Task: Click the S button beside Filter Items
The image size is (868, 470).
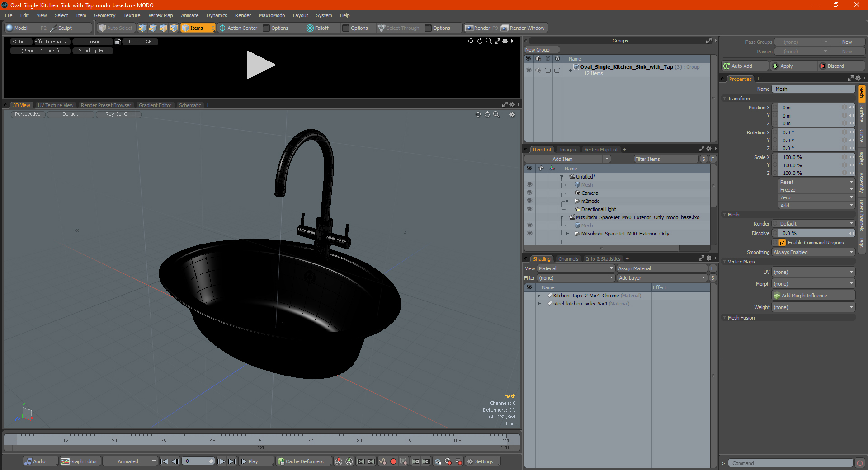Action: tap(703, 159)
